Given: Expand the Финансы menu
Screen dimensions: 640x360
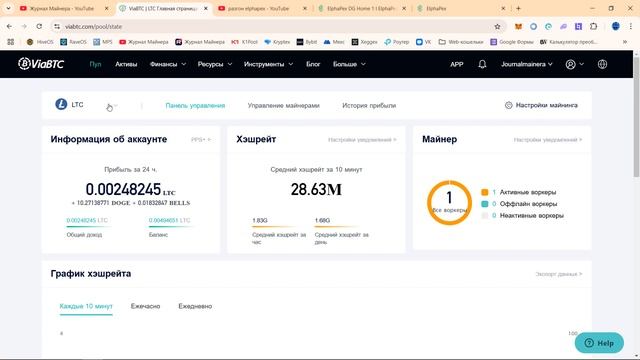Looking at the screenshot, I should (x=168, y=64).
